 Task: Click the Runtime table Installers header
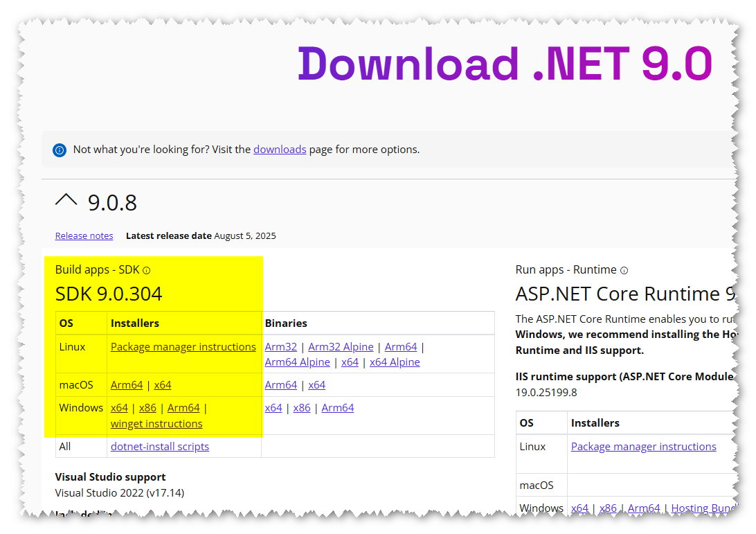coord(595,423)
